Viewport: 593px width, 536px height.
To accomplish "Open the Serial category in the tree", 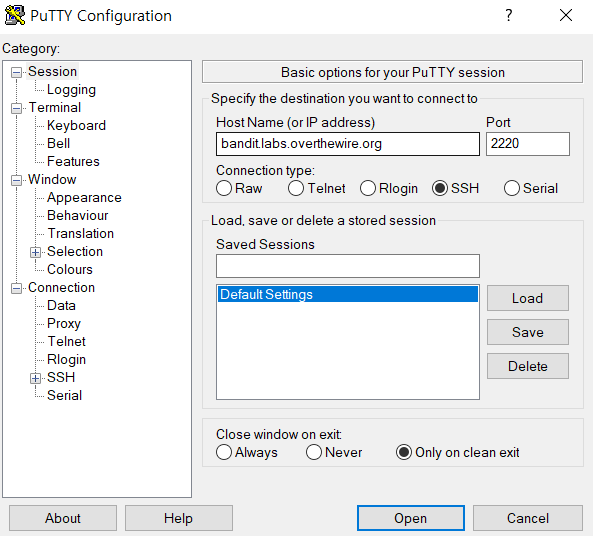I will pos(64,395).
